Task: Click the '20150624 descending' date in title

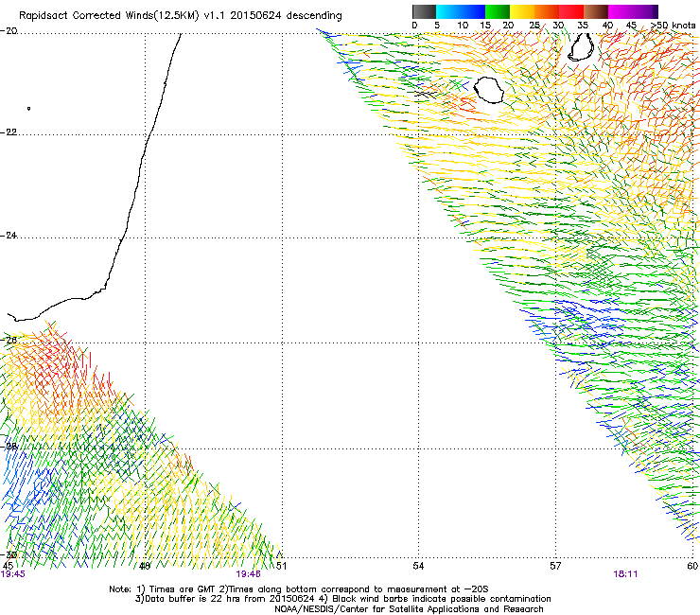Action: (287, 16)
